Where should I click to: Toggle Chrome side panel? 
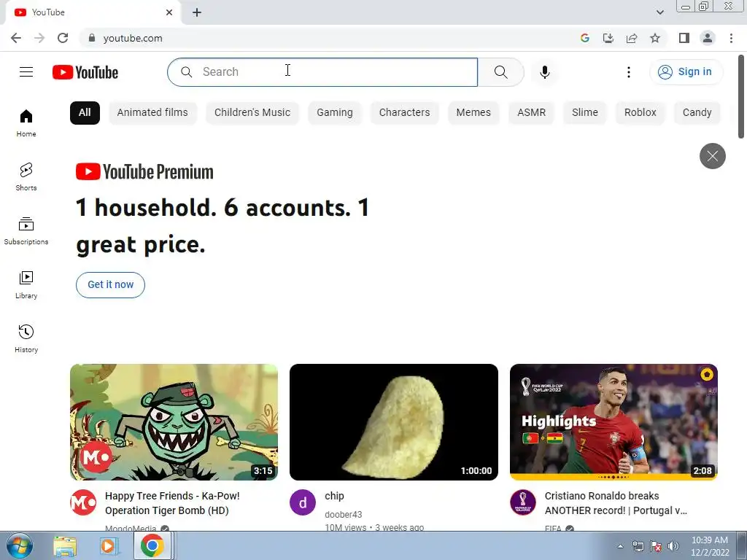pyautogui.click(x=684, y=38)
